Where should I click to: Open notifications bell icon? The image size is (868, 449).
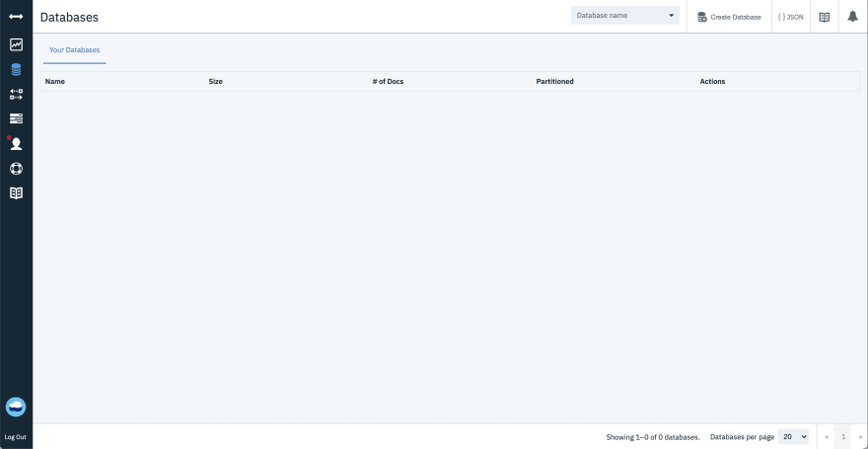[x=853, y=17]
